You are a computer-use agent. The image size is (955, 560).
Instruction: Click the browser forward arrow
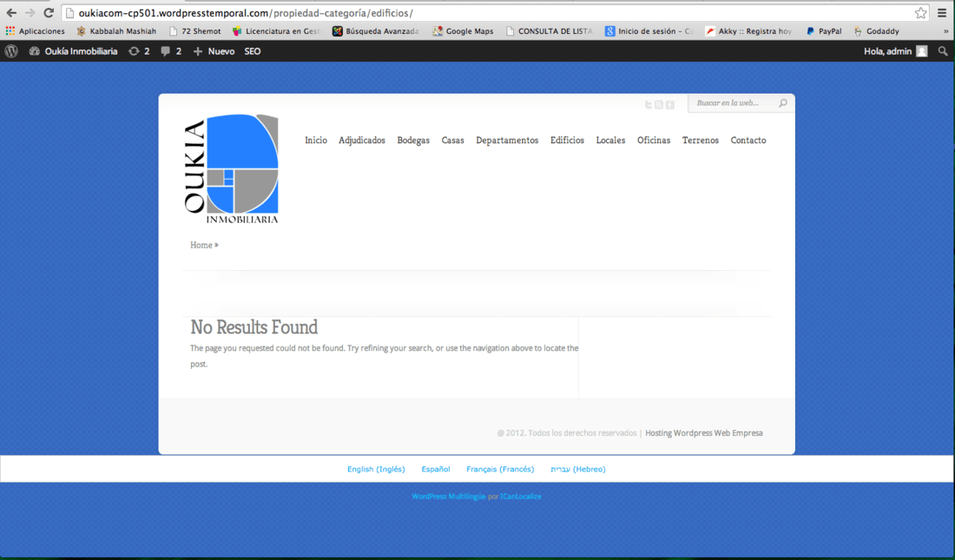[30, 13]
